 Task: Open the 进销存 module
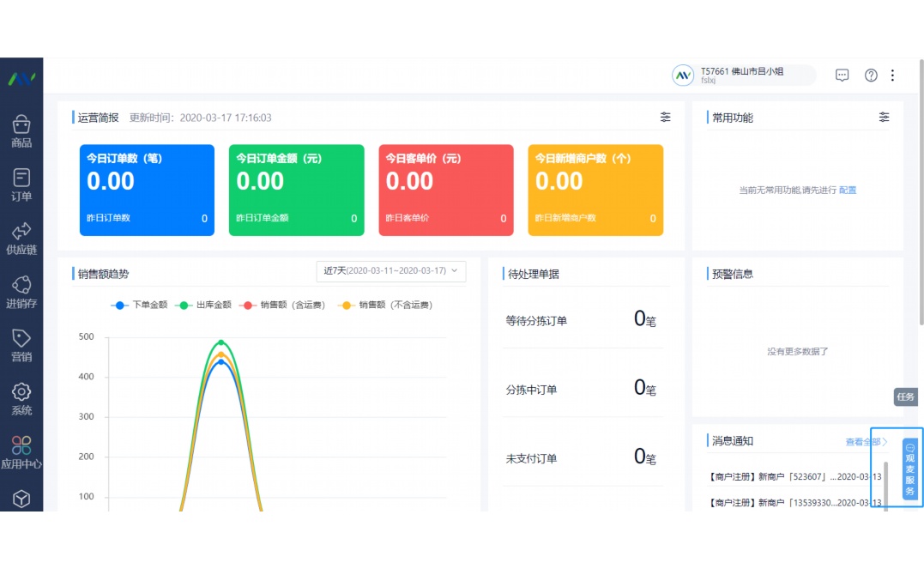21,290
